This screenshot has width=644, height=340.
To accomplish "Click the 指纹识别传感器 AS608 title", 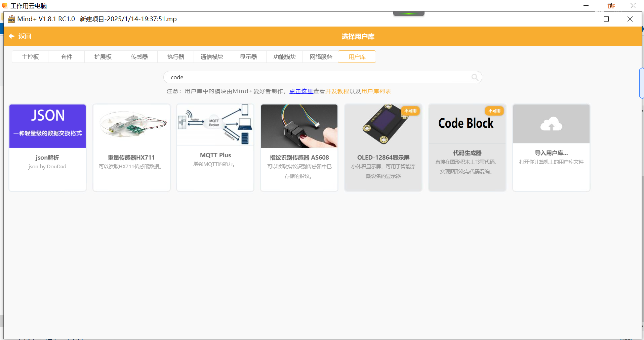I will [x=299, y=158].
